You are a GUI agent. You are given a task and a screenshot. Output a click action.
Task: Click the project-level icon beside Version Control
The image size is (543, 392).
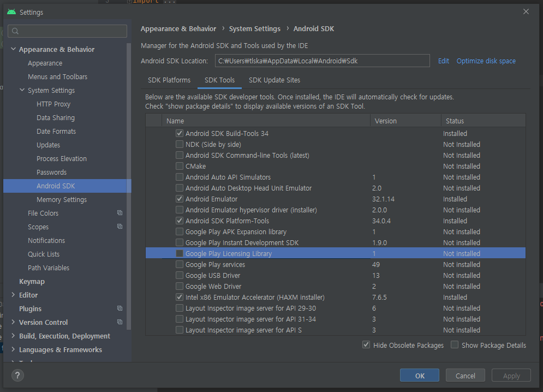point(120,322)
